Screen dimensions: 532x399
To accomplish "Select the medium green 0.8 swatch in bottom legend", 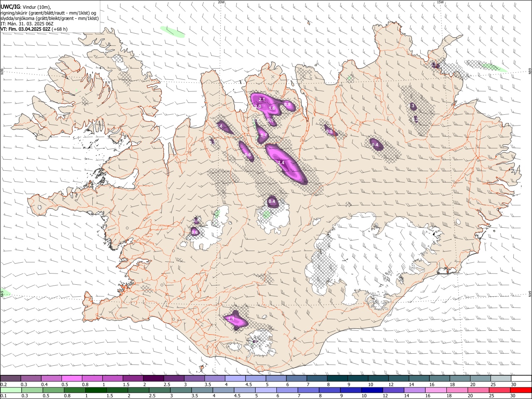I will [x=74, y=390].
